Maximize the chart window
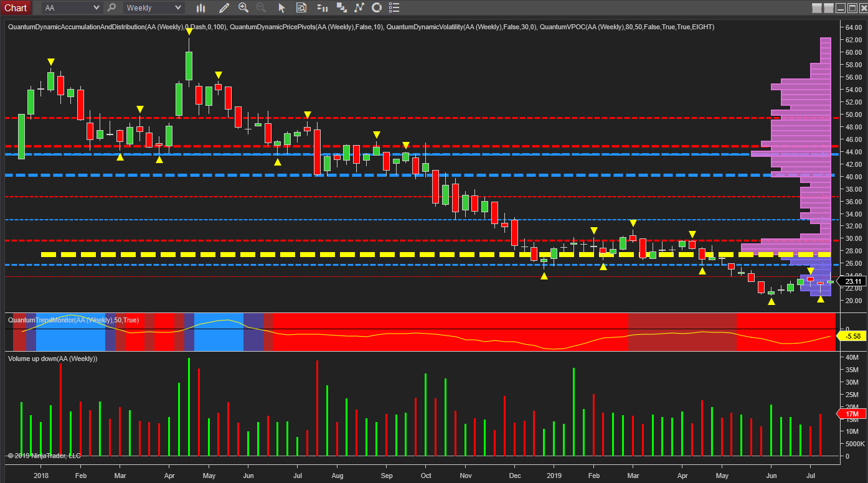868x483 pixels. coord(852,8)
